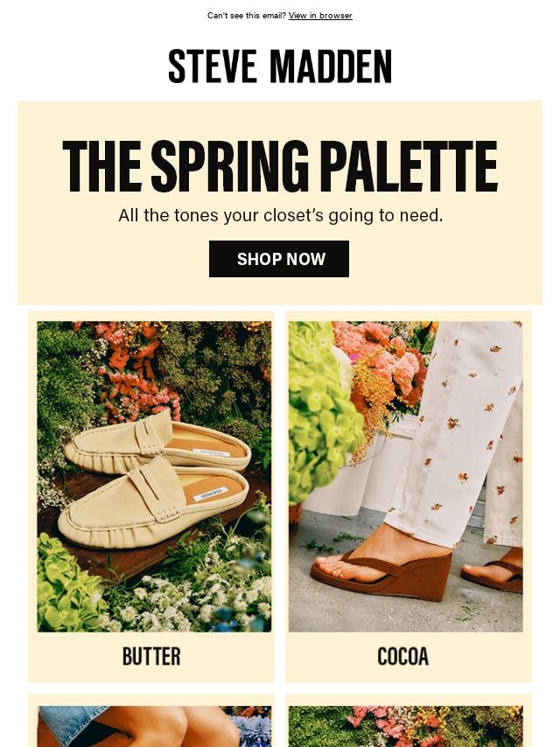Image resolution: width=560 pixels, height=747 pixels.
Task: Click the COCOA color label
Action: [x=403, y=656]
